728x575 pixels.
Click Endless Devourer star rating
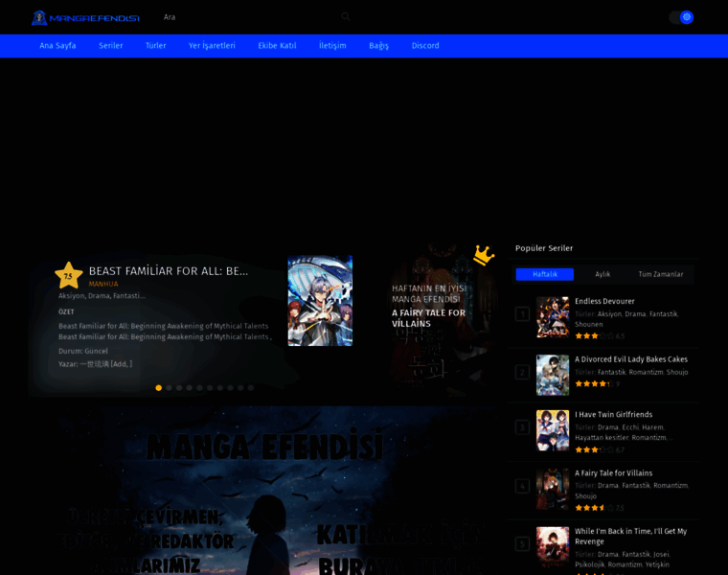coord(594,336)
